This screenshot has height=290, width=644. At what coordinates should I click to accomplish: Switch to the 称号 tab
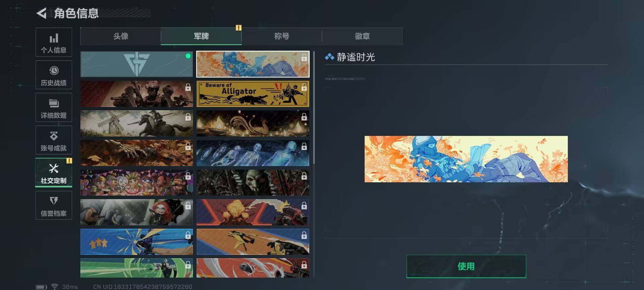tap(282, 36)
